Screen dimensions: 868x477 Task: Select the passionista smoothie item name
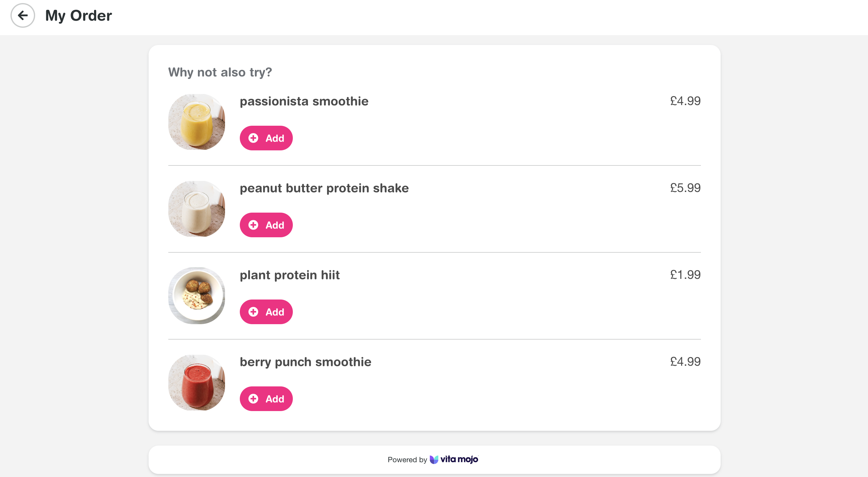click(304, 101)
